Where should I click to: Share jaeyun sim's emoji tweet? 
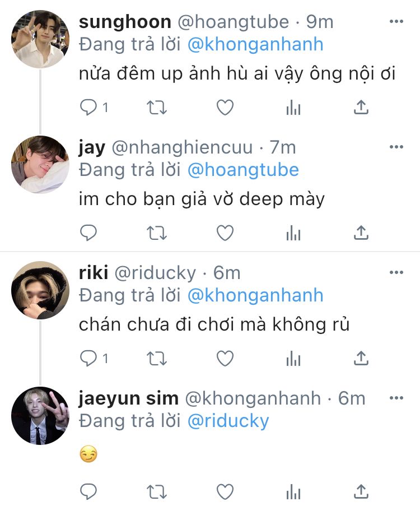click(x=361, y=492)
